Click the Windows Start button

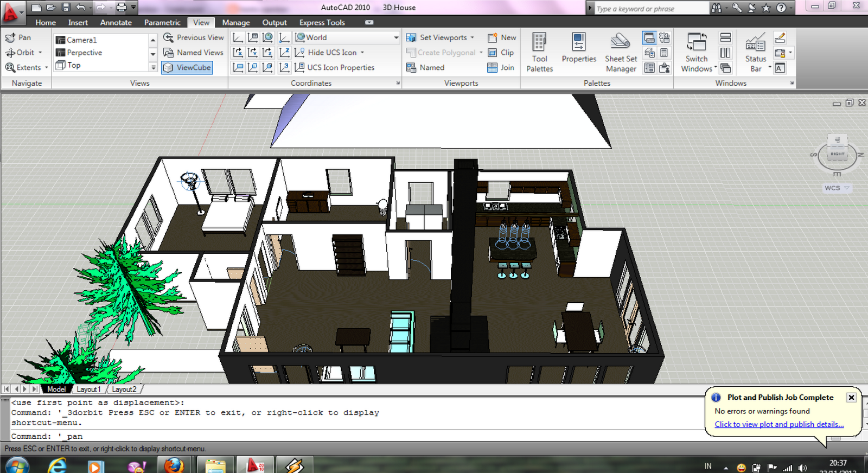coord(16,465)
